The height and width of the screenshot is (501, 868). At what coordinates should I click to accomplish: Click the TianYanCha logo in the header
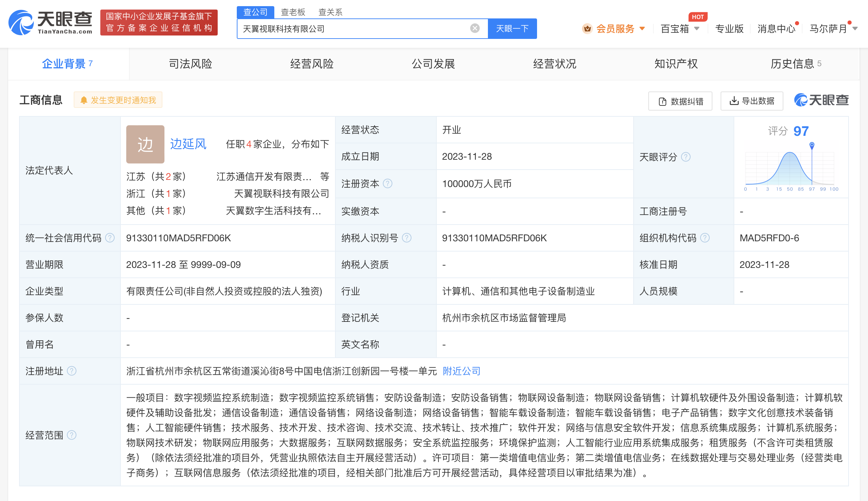(50, 22)
